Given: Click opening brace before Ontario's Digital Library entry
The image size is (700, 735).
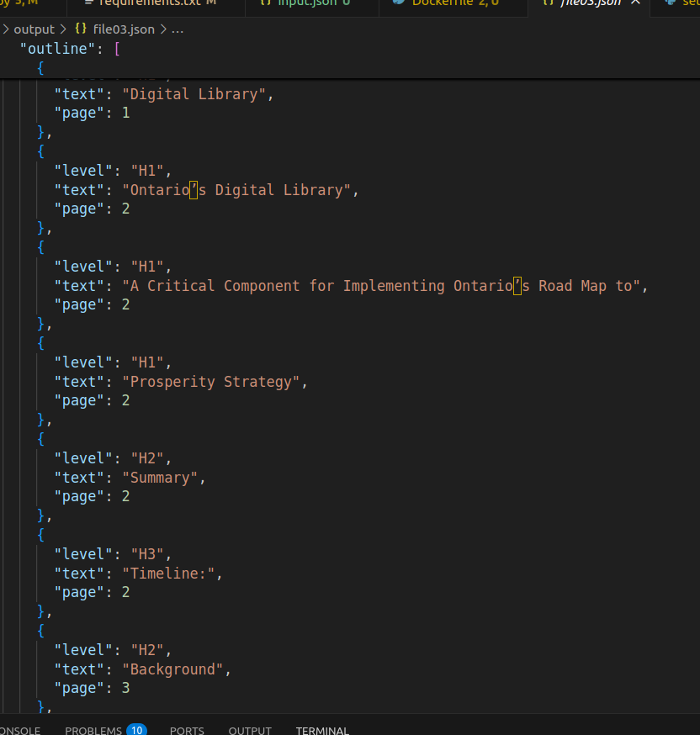Looking at the screenshot, I should 40,151.
